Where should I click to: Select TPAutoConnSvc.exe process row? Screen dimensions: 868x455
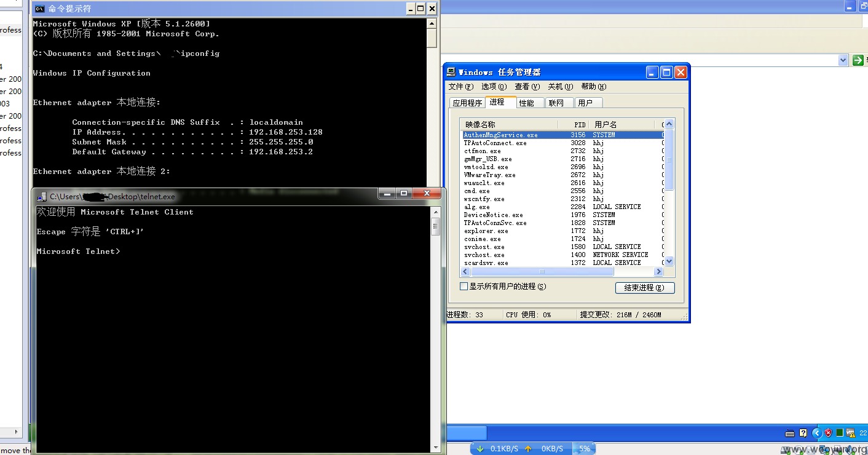tap(562, 223)
